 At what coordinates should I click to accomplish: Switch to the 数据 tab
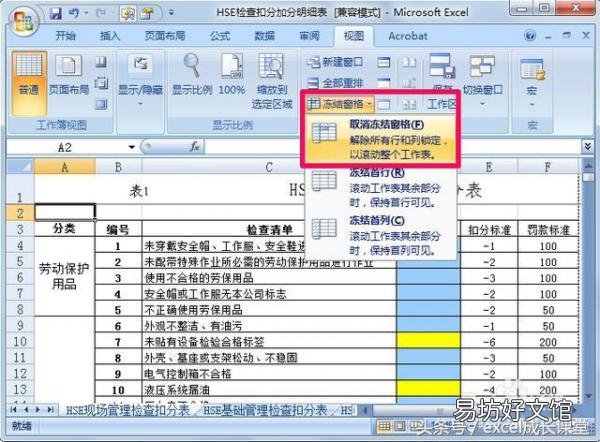(x=264, y=36)
